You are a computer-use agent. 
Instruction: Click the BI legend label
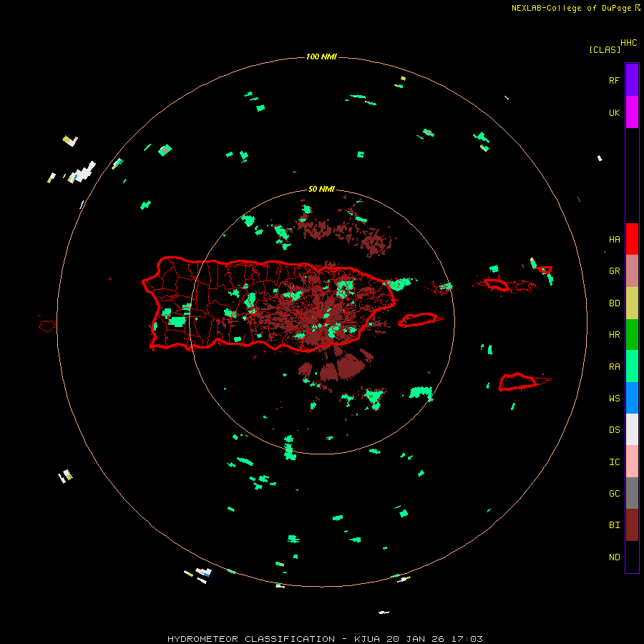614,525
